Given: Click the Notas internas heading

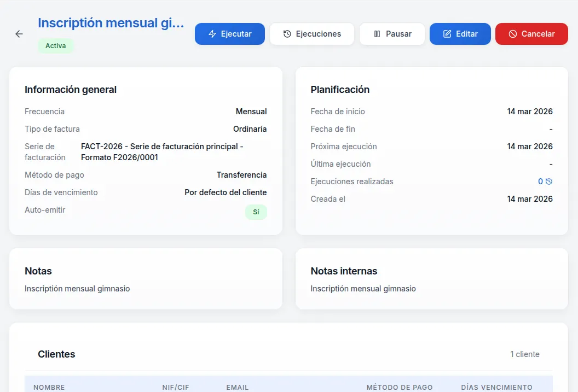Looking at the screenshot, I should 344,271.
